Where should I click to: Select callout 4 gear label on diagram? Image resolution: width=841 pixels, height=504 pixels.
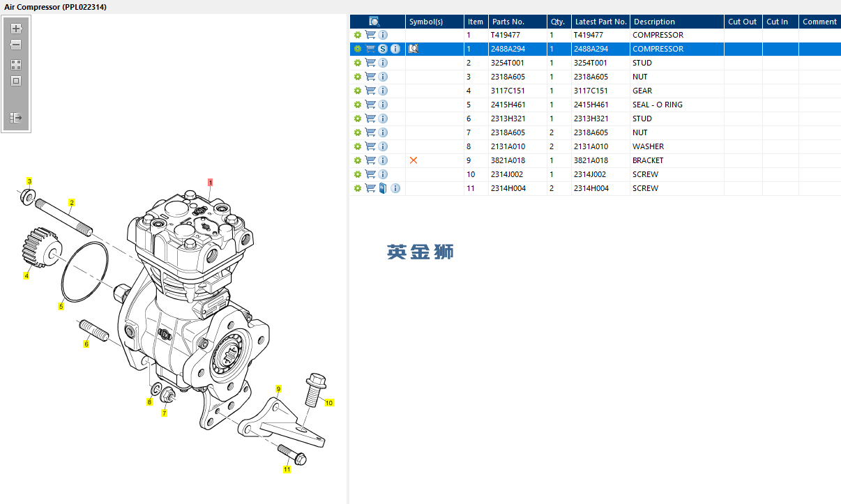pos(26,276)
